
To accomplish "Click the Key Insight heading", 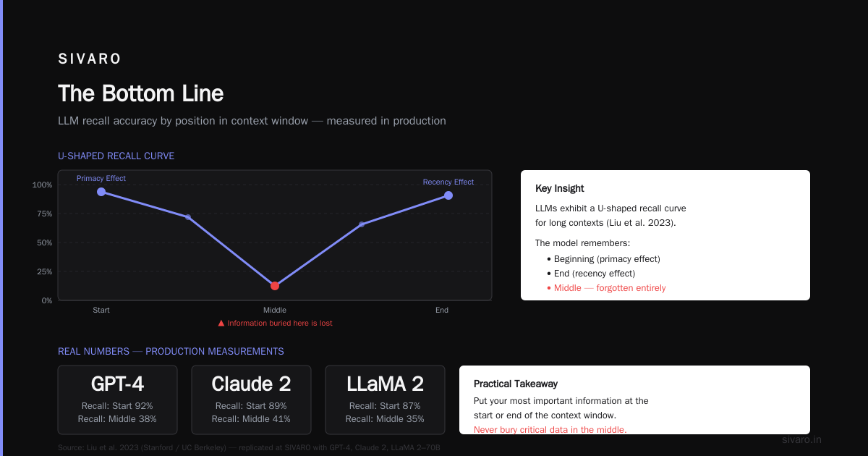I will (559, 188).
